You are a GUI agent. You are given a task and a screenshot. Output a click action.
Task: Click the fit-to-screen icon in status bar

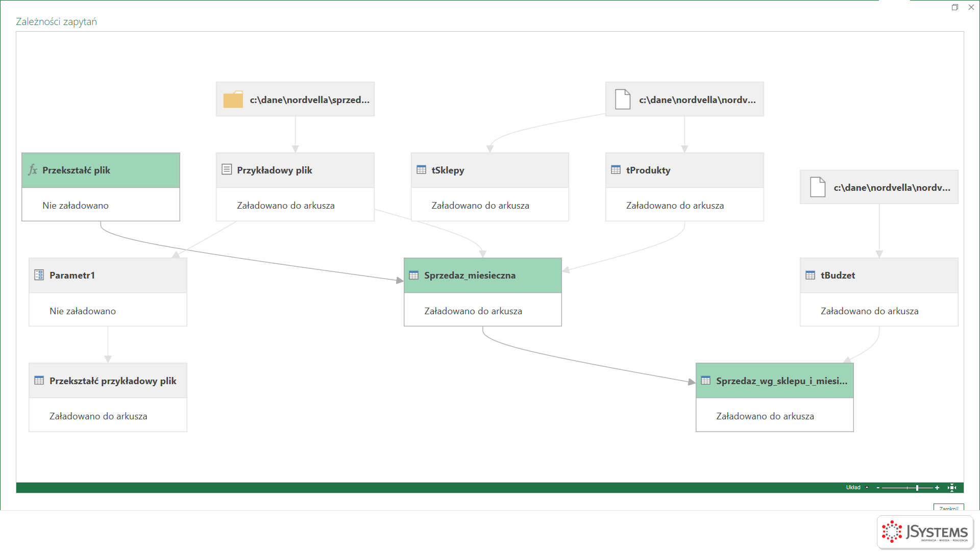tap(952, 488)
